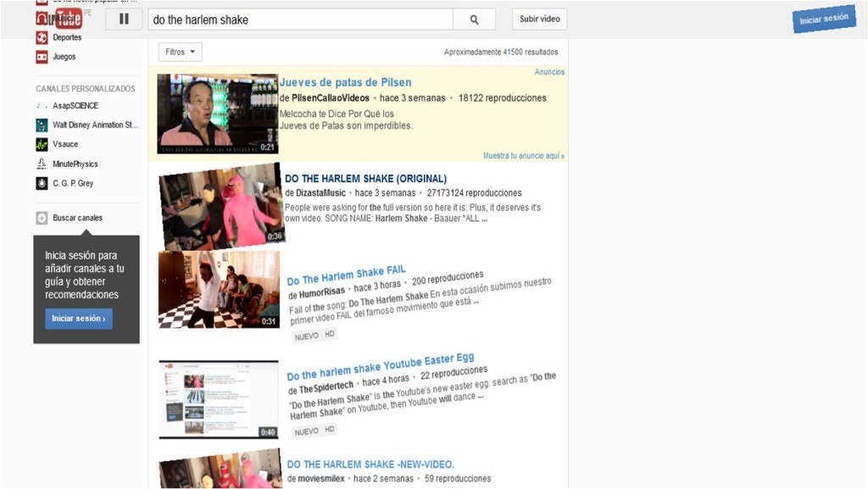Open the Deportes sidebar link

[x=67, y=37]
